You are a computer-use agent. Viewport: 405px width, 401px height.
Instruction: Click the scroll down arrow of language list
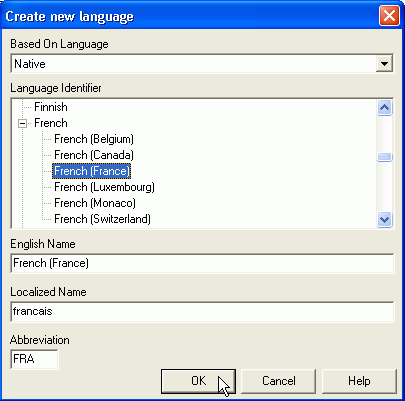click(x=384, y=219)
